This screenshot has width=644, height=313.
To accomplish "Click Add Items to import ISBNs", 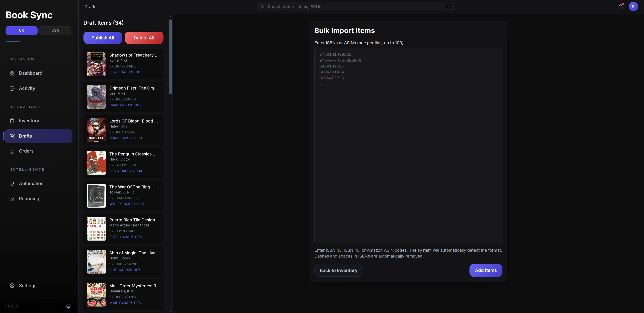I will (x=485, y=270).
